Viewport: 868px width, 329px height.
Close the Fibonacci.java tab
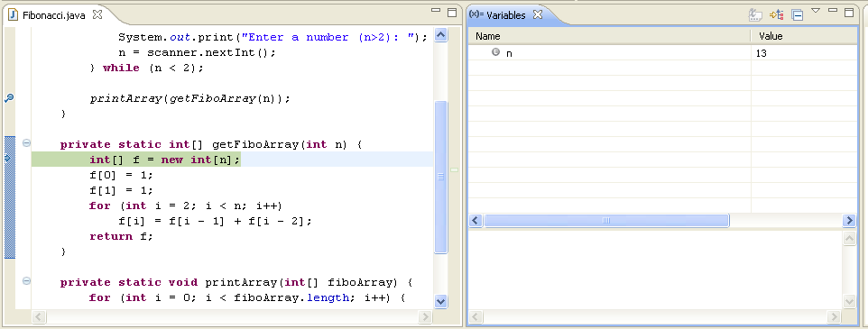pos(97,14)
